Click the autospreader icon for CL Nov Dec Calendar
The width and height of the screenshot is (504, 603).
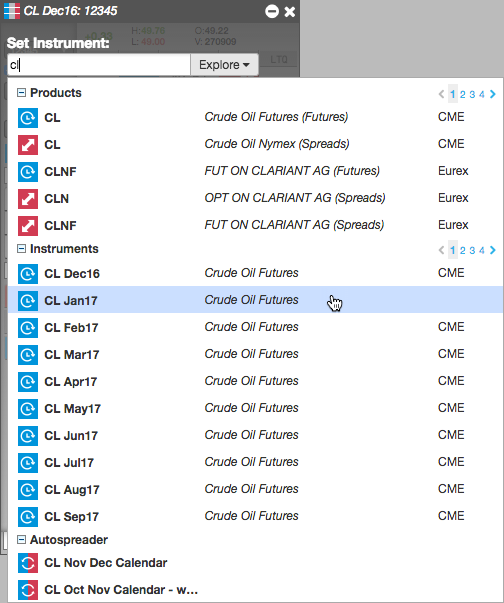[28, 563]
